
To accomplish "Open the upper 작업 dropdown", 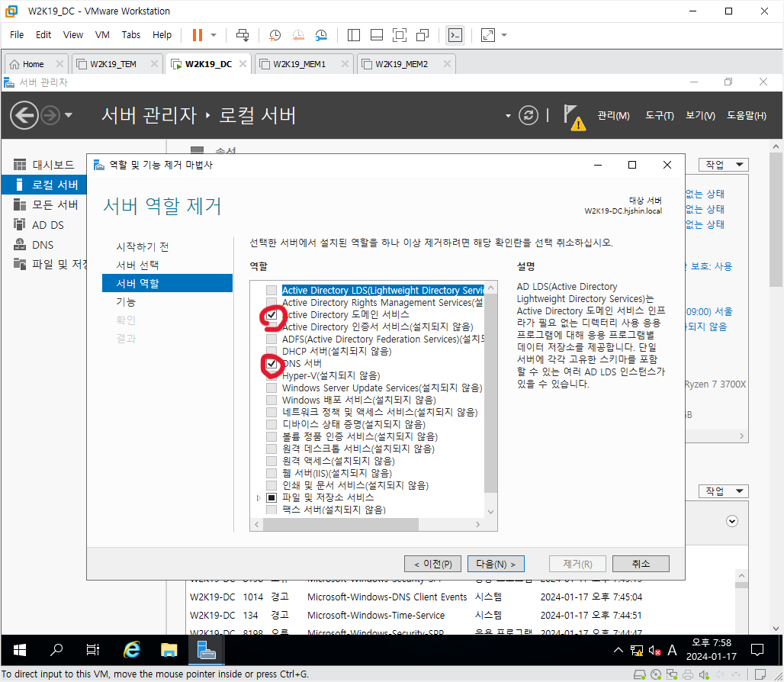I will pyautogui.click(x=724, y=165).
